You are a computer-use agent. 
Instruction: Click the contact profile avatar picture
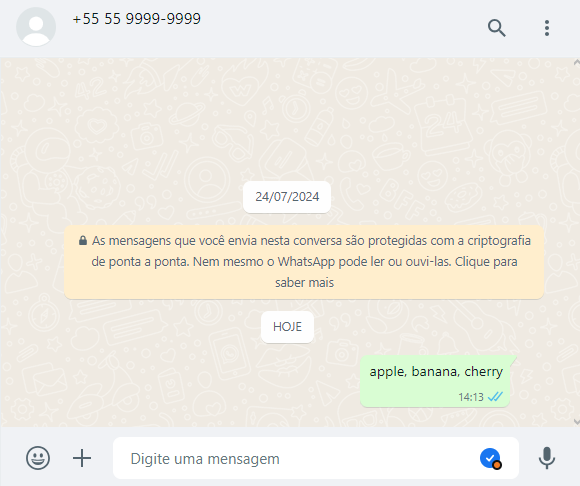[36, 27]
